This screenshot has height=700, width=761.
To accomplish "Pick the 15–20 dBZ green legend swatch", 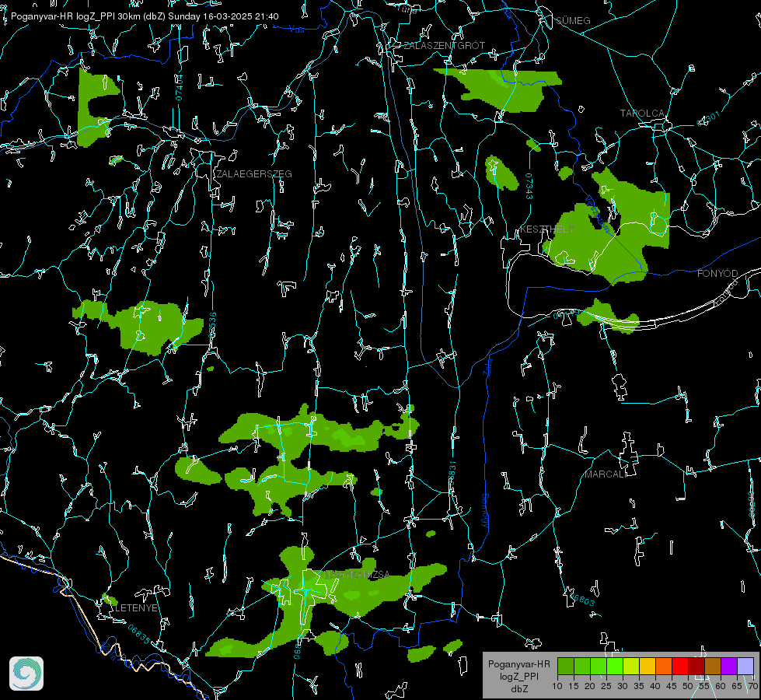I will [582, 666].
